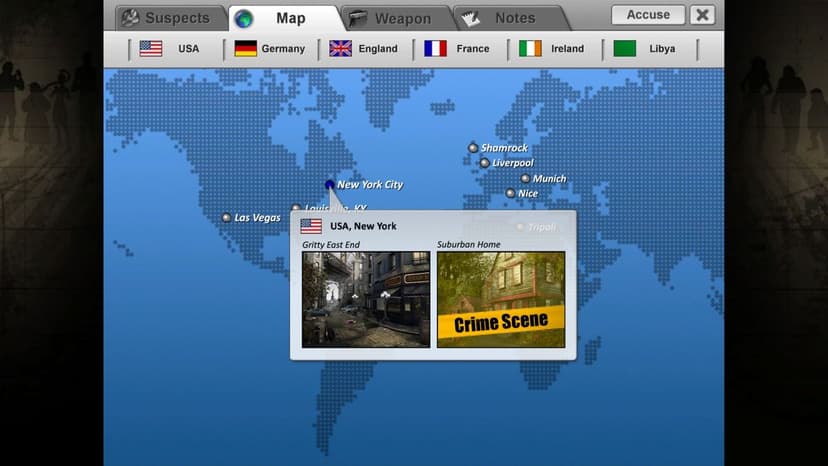Click the Germany flag icon
Image resolution: width=828 pixels, height=466 pixels.
[246, 49]
